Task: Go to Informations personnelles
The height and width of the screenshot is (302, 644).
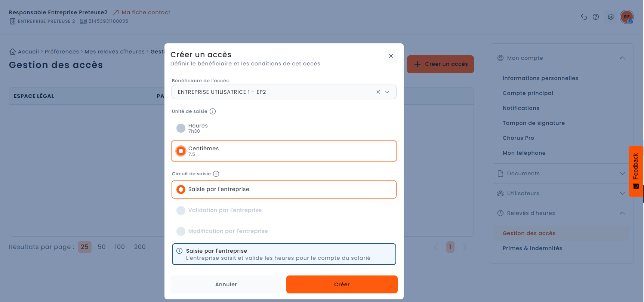Action: coord(540,78)
